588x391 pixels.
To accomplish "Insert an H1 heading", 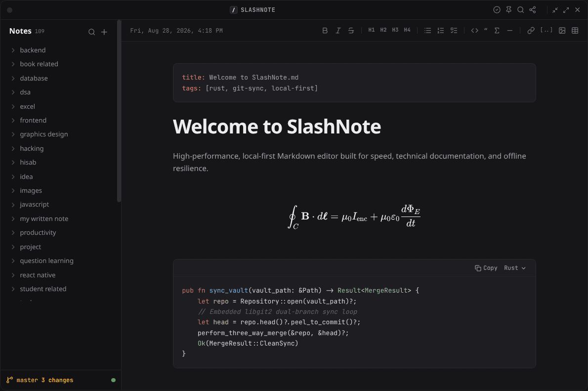I will coord(371,30).
